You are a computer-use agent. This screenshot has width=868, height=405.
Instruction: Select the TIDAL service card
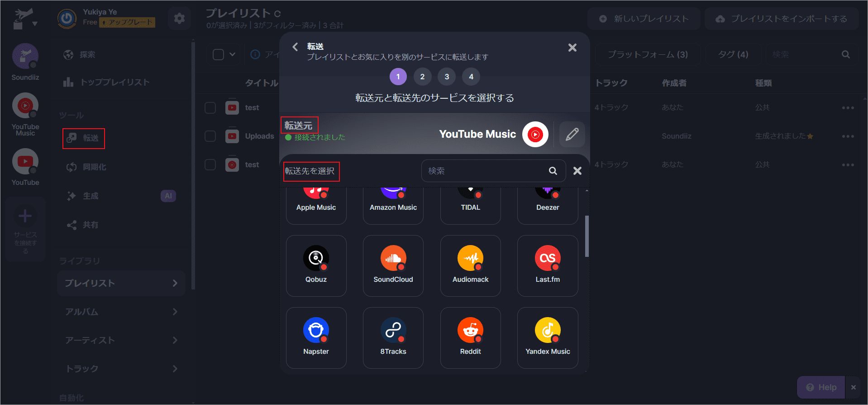pos(470,206)
